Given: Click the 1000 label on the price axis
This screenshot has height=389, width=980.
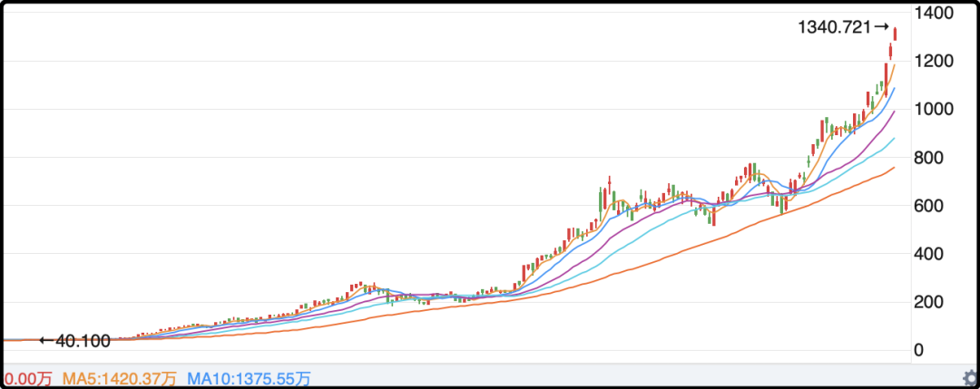Looking at the screenshot, I should tap(933, 110).
